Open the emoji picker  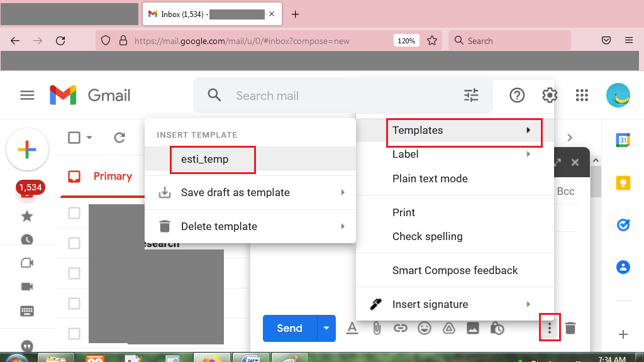pos(425,327)
